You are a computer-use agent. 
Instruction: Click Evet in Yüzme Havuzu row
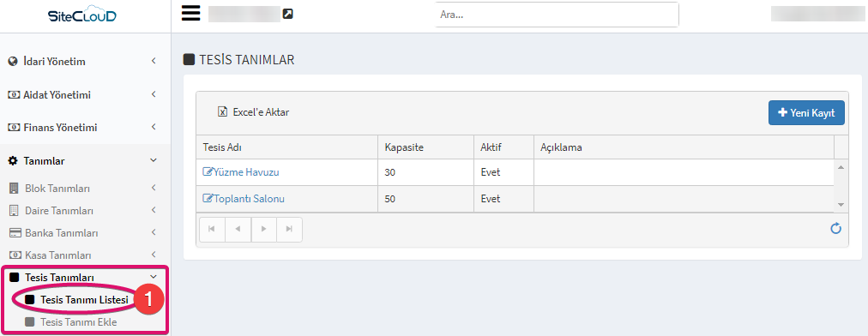pos(491,172)
